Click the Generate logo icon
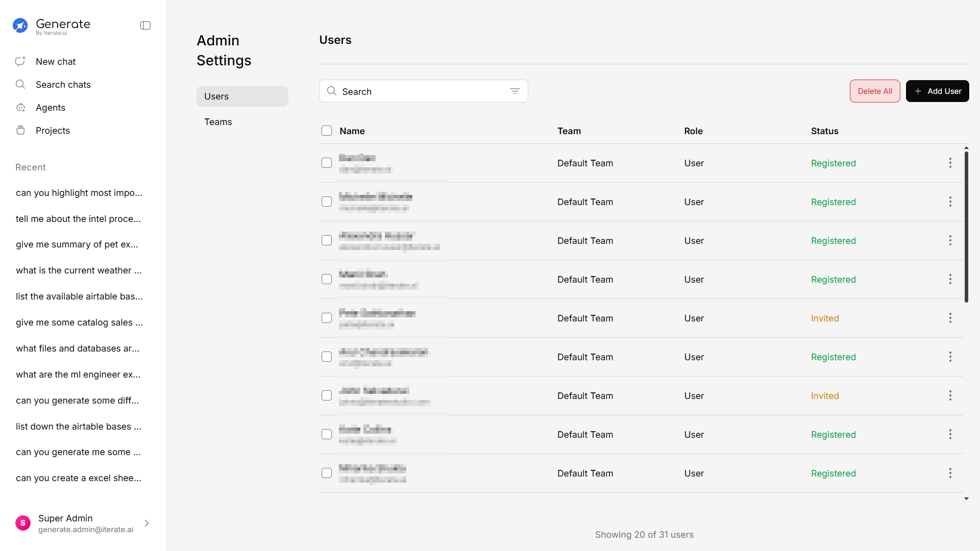This screenshot has height=551, width=980. [x=20, y=26]
